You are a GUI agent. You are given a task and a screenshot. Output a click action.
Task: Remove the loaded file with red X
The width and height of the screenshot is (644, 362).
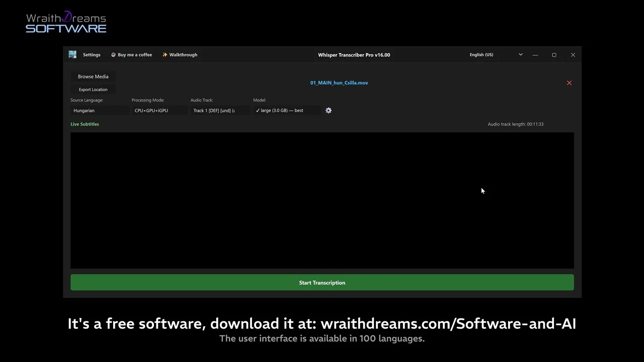click(569, 83)
